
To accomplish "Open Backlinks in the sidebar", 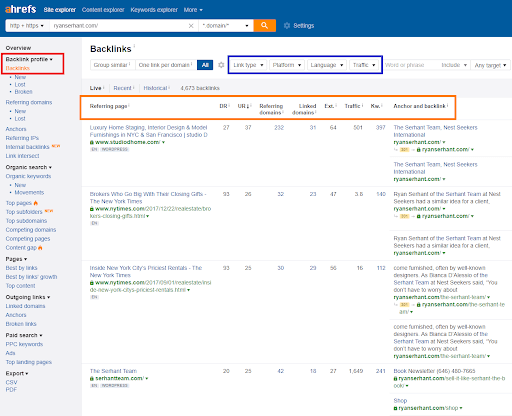I will pos(18,68).
